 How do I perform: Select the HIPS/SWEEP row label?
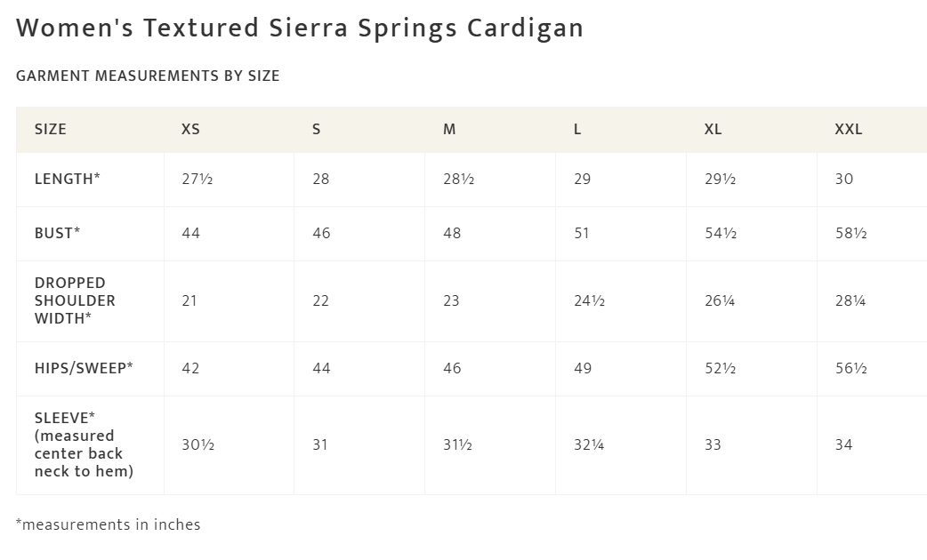coord(84,368)
